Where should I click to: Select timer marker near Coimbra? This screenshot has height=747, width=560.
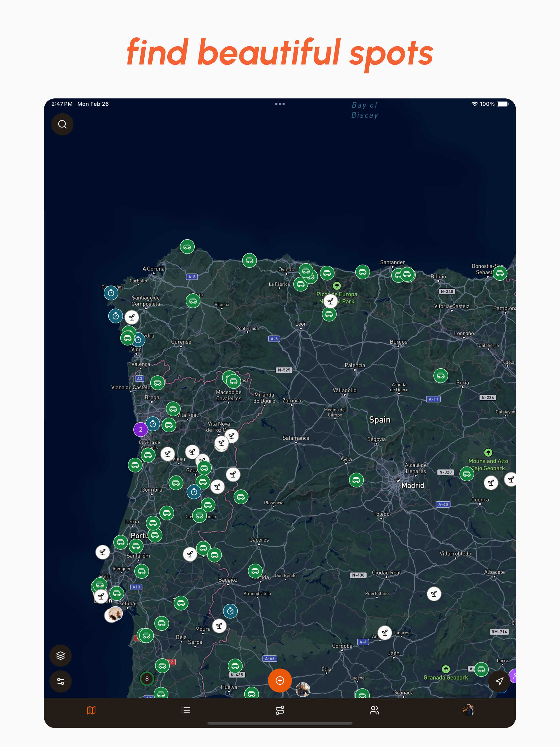tap(194, 492)
